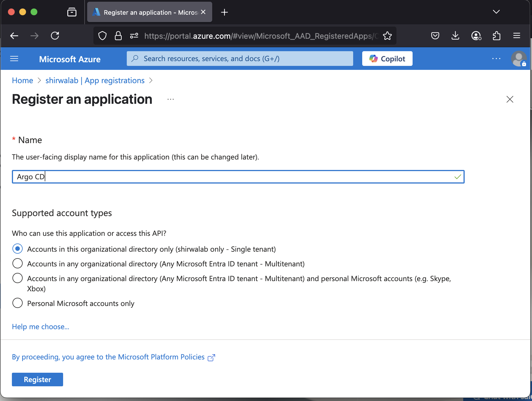Open the Firefox account icon
Screen dimensions: 532x401
tap(476, 36)
